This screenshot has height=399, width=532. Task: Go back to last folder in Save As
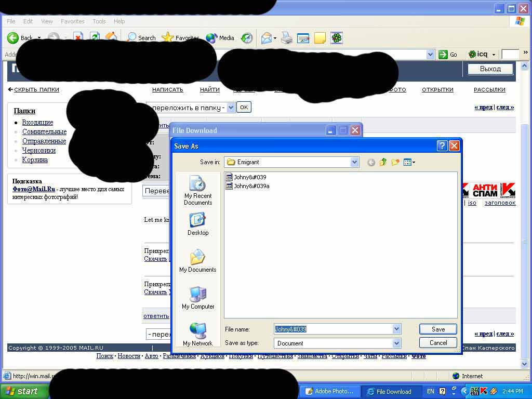[371, 162]
